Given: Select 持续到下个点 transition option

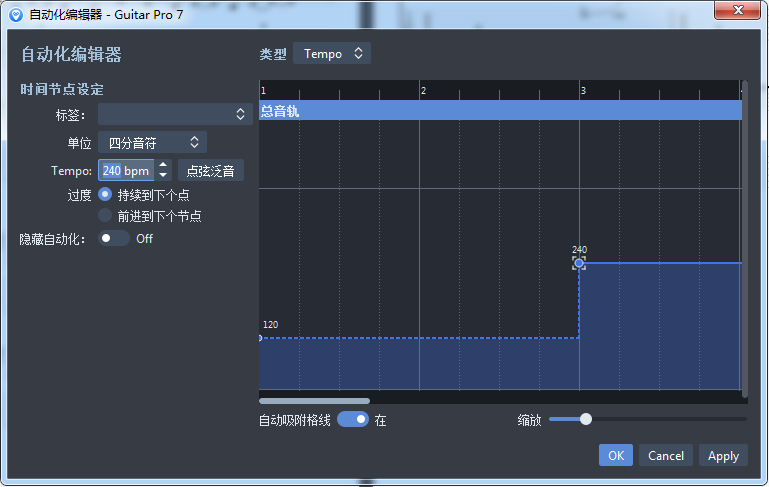Looking at the screenshot, I should (x=105, y=195).
